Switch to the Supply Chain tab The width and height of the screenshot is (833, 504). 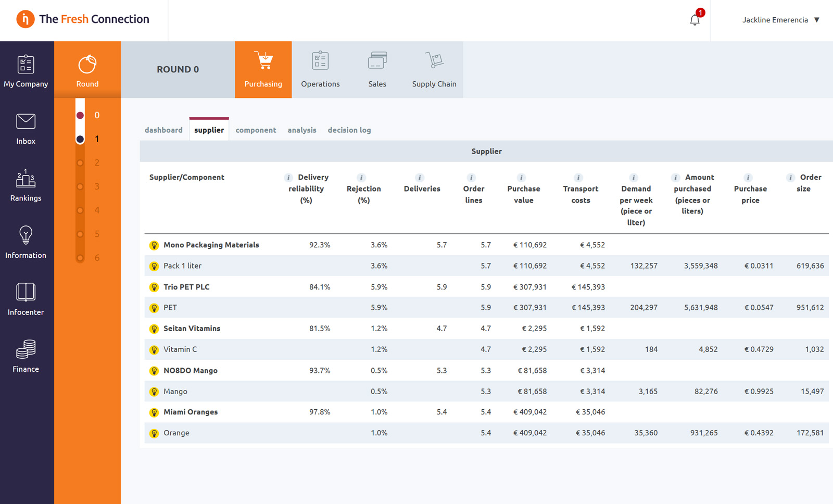coord(434,70)
